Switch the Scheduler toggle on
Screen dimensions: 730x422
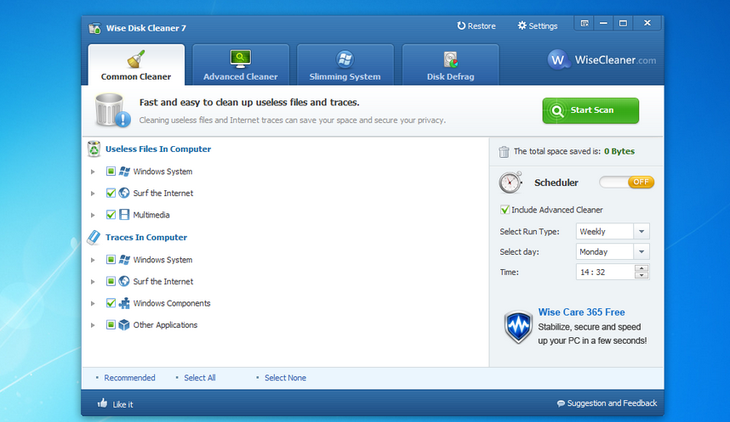click(627, 182)
